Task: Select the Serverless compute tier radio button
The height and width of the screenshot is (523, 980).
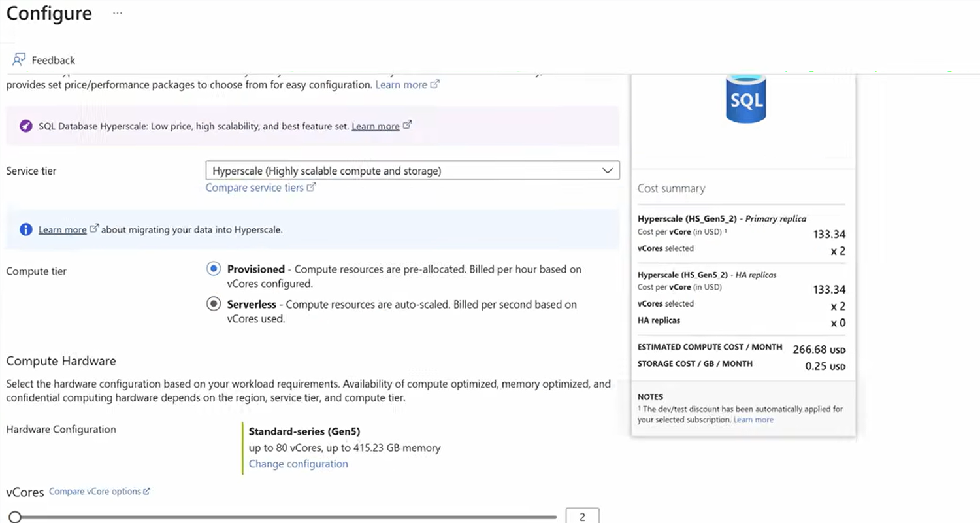Action: (213, 304)
